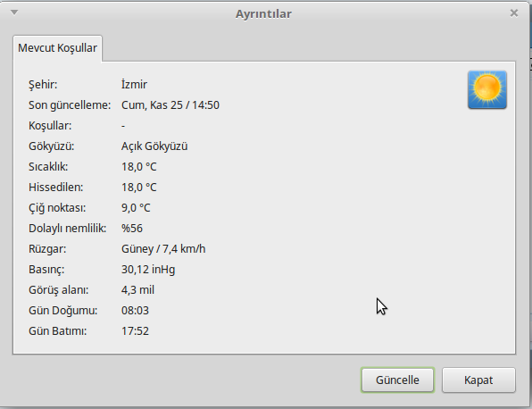532x409 pixels.
Task: Click the humidity value %56
Action: [x=132, y=229]
